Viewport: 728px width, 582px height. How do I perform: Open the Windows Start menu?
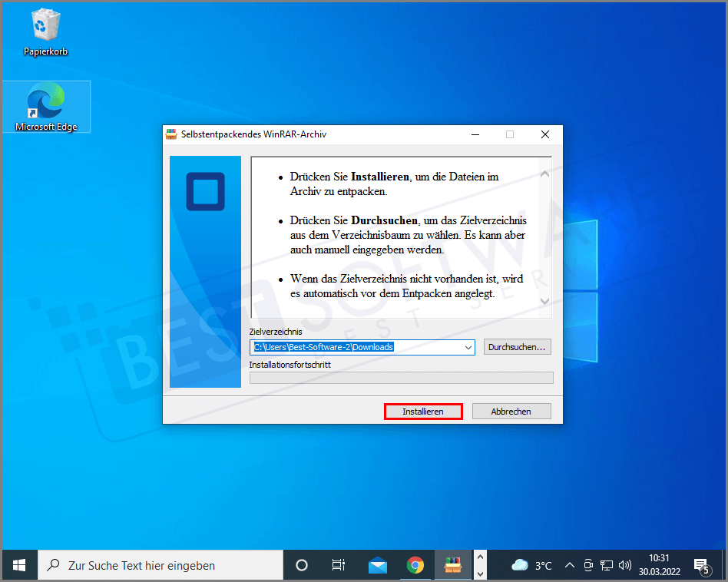pyautogui.click(x=19, y=565)
